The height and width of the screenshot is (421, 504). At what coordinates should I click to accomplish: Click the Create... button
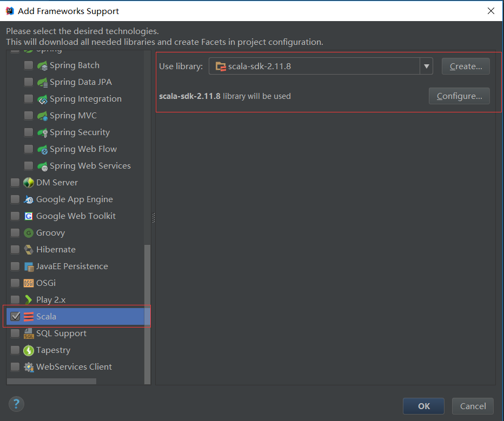click(466, 66)
